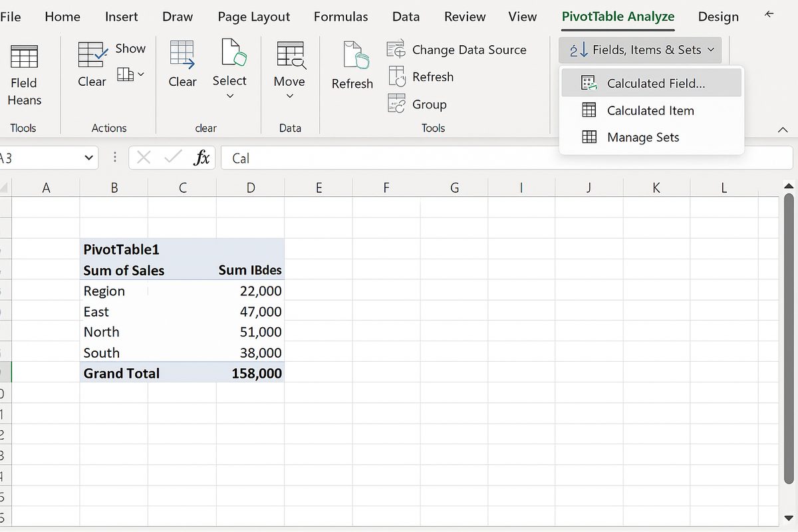798x532 pixels.
Task: Click the Calculated Field menu icon
Action: 589,83
